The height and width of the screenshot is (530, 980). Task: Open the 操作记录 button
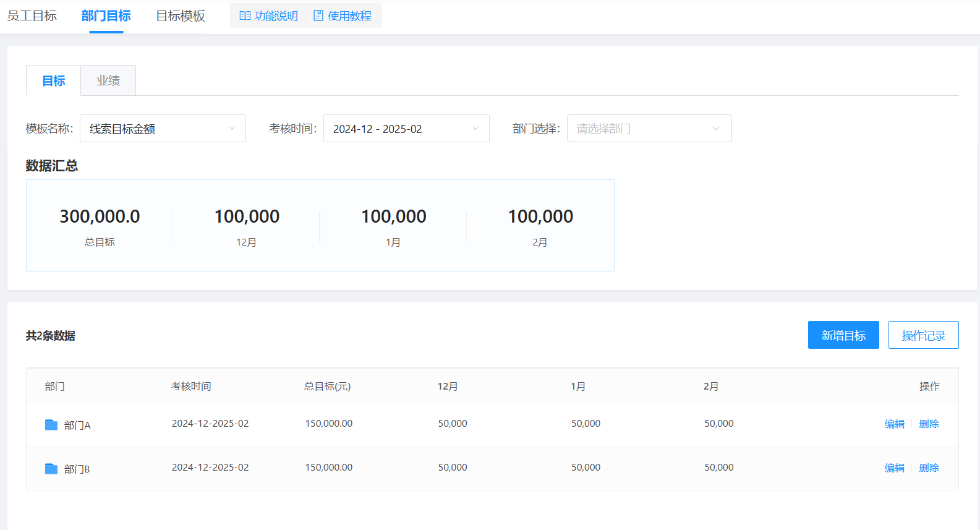pos(924,335)
